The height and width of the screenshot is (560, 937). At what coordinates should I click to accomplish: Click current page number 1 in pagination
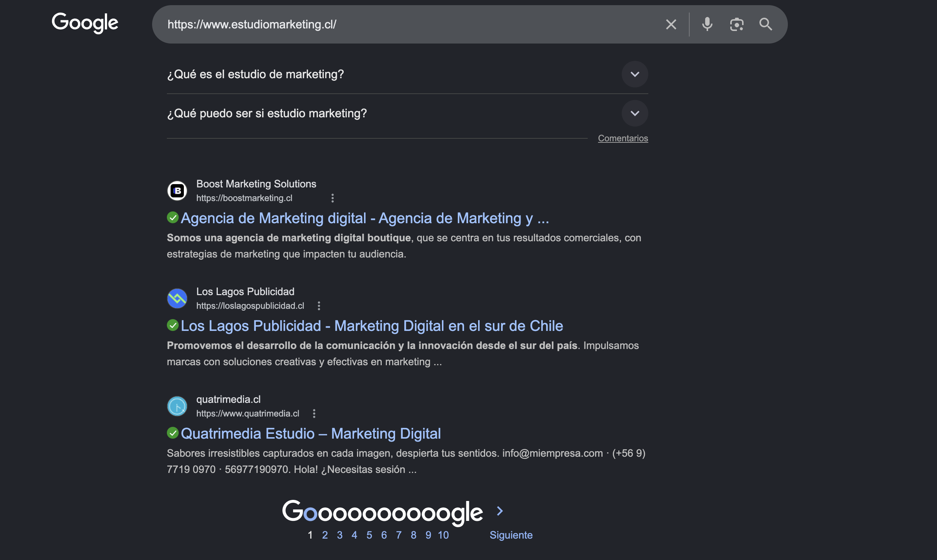coord(310,535)
